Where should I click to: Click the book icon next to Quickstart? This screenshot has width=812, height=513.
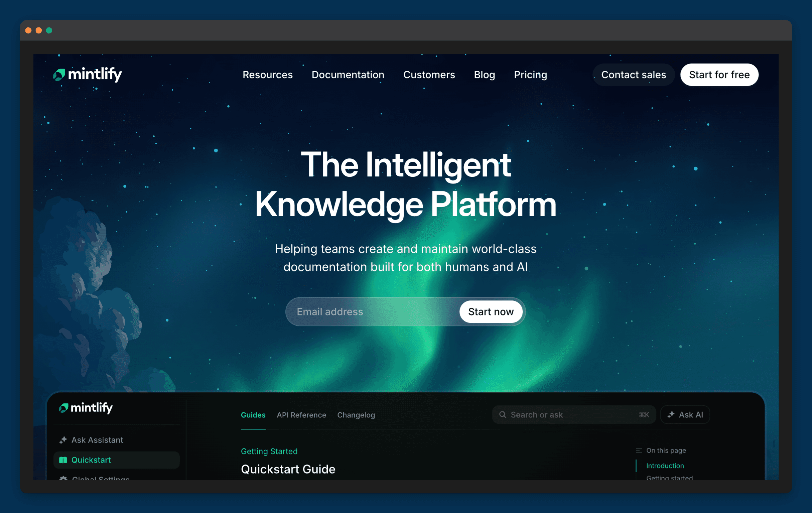(63, 460)
